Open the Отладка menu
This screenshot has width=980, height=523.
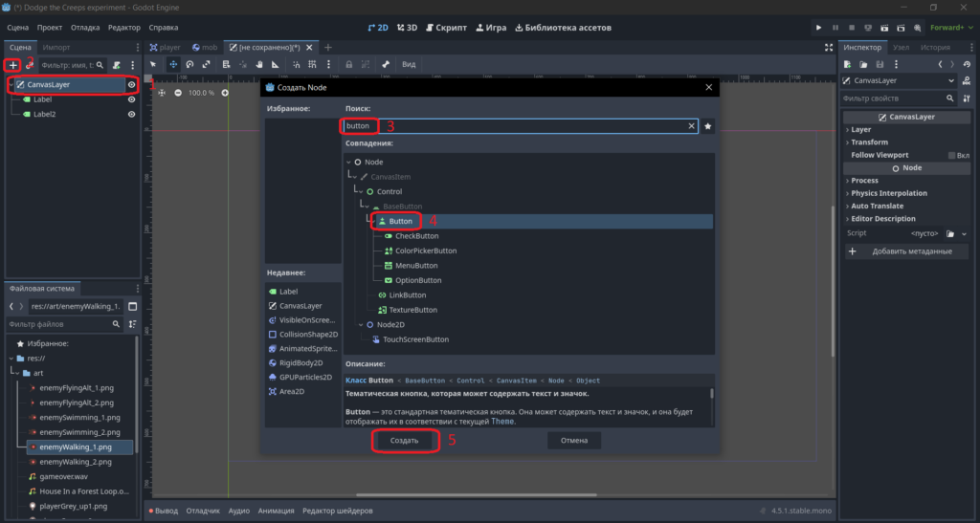[85, 28]
